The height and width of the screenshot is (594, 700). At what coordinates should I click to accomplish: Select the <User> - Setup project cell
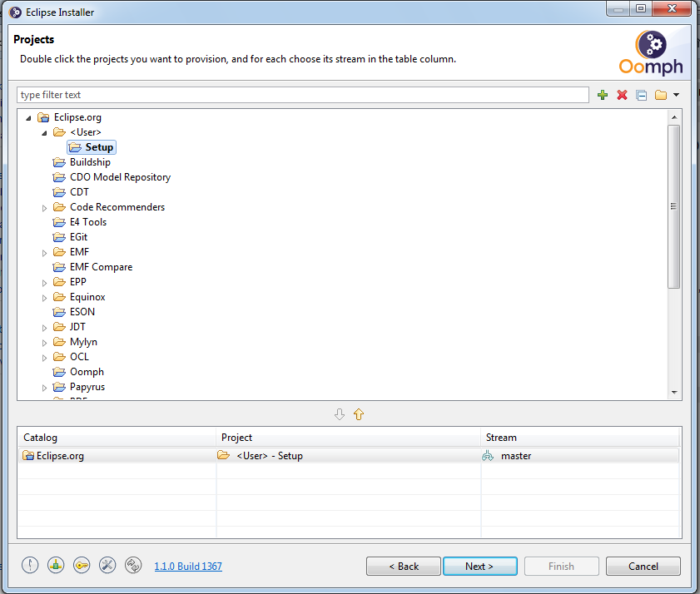coord(348,456)
